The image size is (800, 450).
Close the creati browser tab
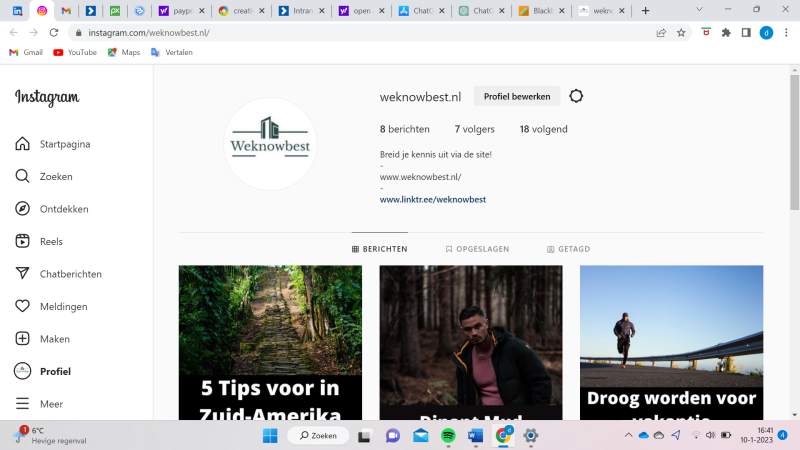click(262, 11)
